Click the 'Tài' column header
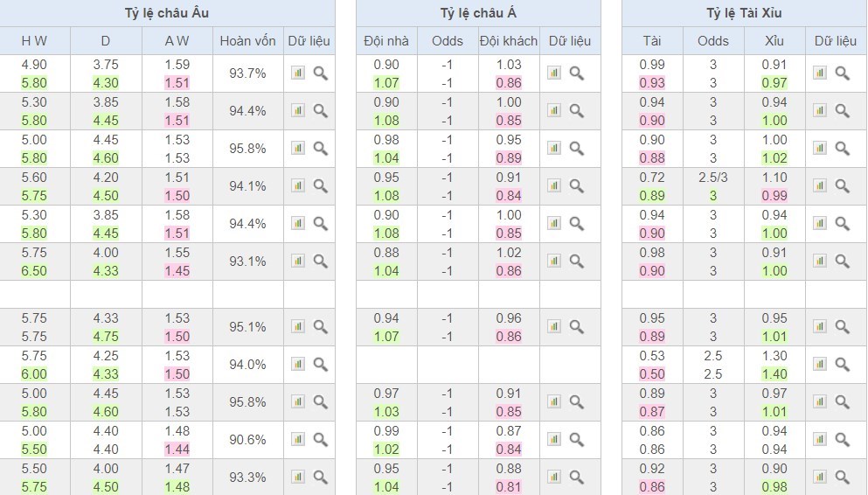Image resolution: width=868 pixels, height=495 pixels. pyautogui.click(x=652, y=41)
